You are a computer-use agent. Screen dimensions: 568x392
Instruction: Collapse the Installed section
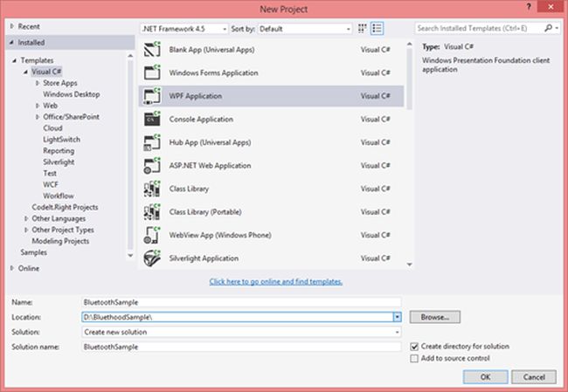[12, 43]
